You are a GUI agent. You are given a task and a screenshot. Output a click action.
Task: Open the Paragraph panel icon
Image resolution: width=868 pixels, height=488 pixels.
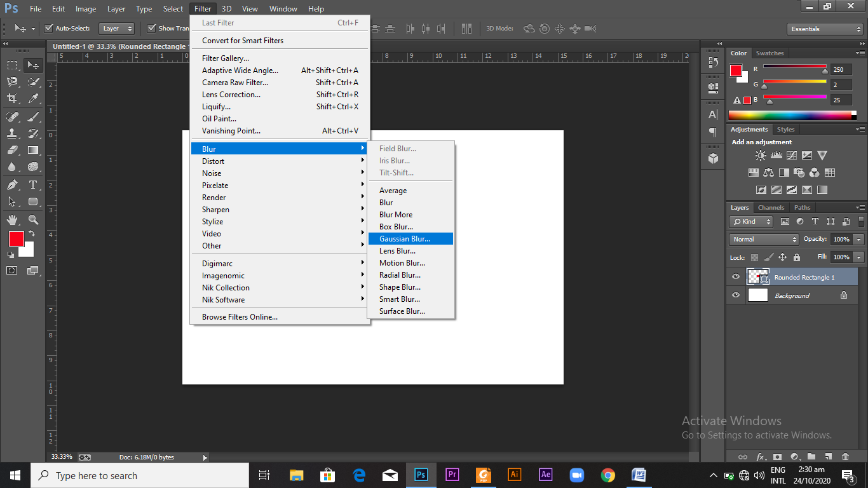coord(713,132)
